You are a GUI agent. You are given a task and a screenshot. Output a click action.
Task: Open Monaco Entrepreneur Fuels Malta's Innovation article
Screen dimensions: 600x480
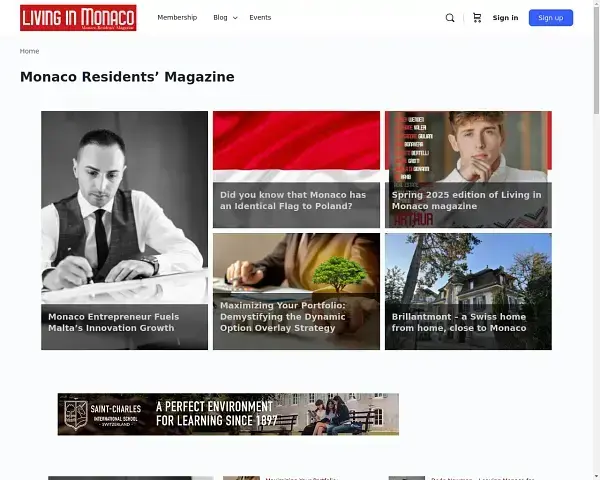click(x=112, y=322)
